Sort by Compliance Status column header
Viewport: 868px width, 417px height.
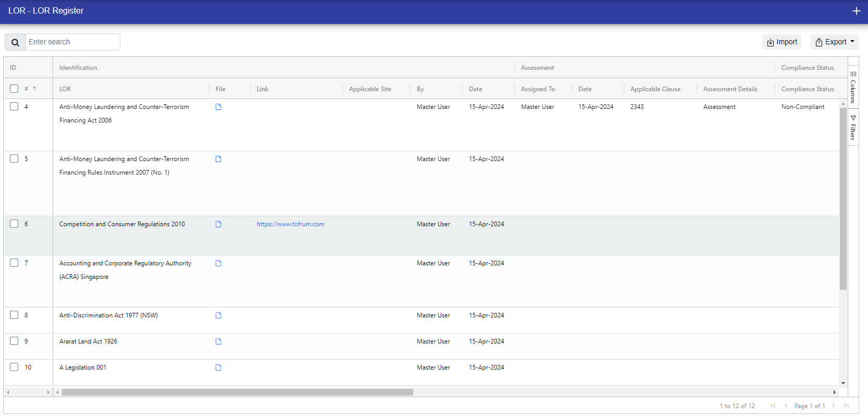click(x=807, y=89)
